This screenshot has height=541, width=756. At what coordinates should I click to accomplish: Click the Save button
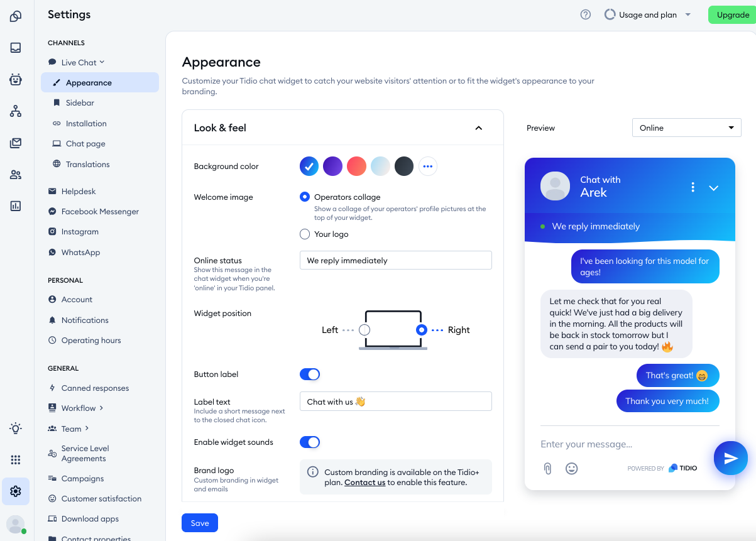pyautogui.click(x=200, y=523)
